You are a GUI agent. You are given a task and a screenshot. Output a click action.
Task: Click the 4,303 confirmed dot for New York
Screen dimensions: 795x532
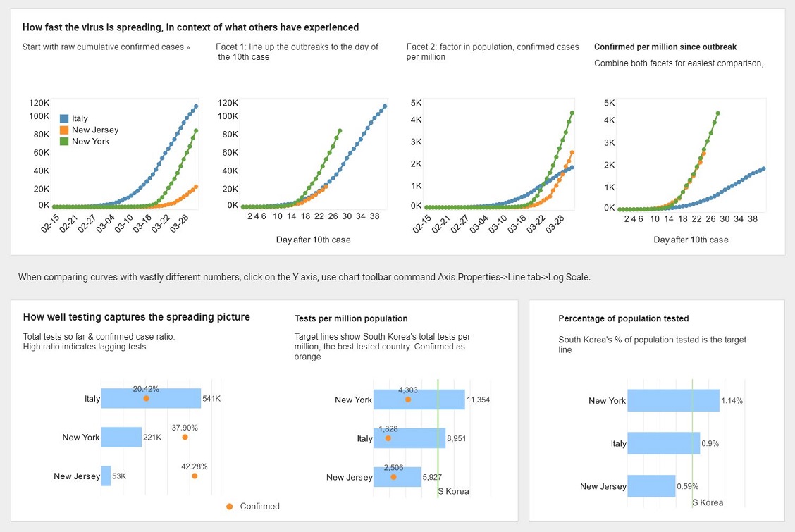coord(408,400)
